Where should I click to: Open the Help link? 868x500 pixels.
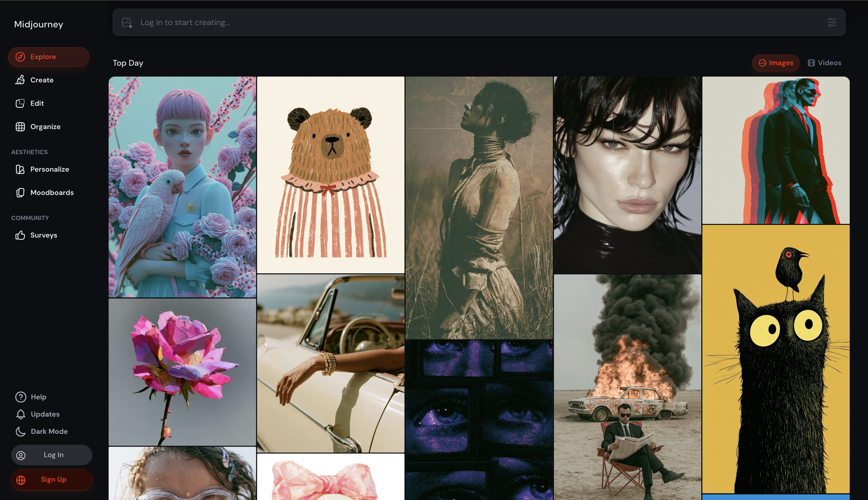tap(31, 397)
